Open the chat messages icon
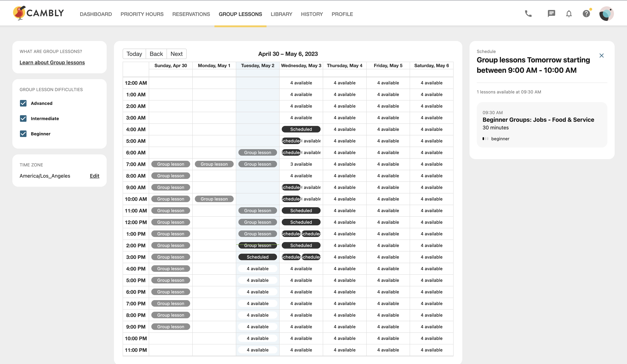The height and width of the screenshot is (364, 627). tap(551, 13)
